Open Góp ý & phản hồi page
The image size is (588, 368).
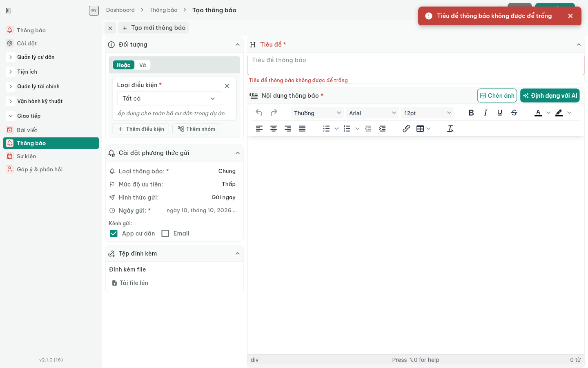point(51,169)
